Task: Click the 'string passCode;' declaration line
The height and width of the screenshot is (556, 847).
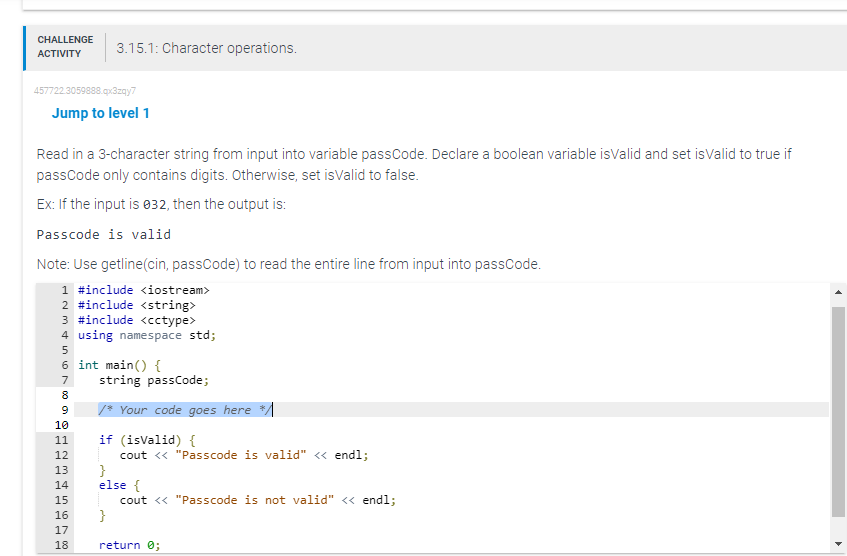Action: 154,380
